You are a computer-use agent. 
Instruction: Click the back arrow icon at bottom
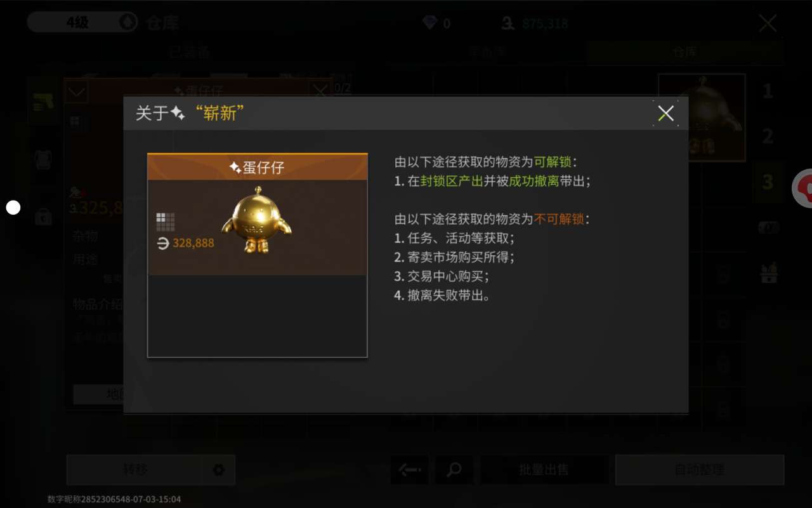pos(409,470)
